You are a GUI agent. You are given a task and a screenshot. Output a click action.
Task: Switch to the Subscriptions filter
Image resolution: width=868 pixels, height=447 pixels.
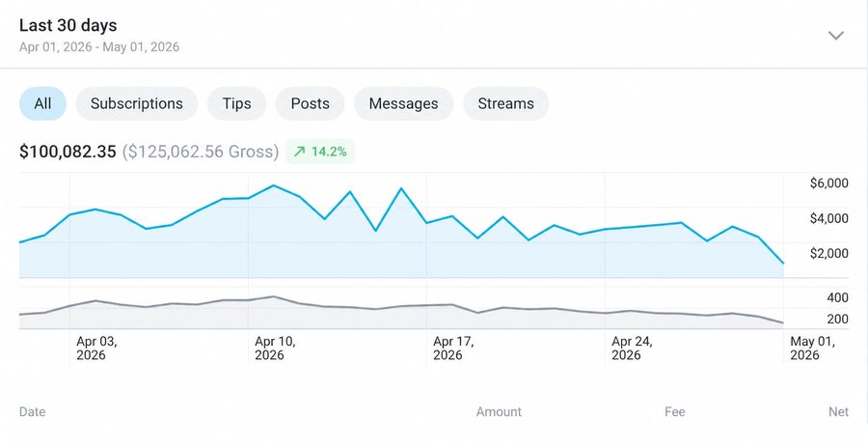point(137,103)
